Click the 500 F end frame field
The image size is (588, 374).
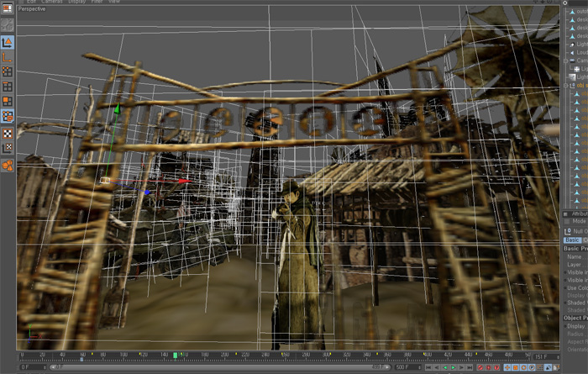point(407,367)
